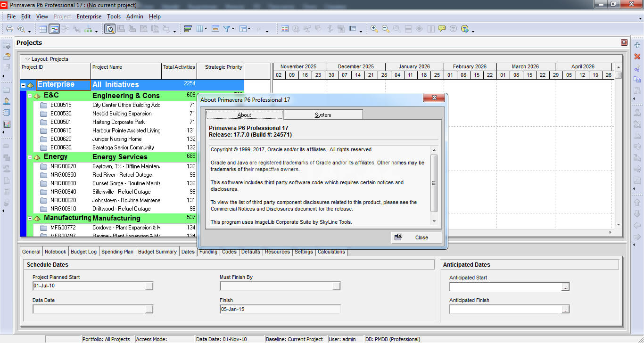
Task: Click the Print icon in toolbar
Action: tap(9, 29)
